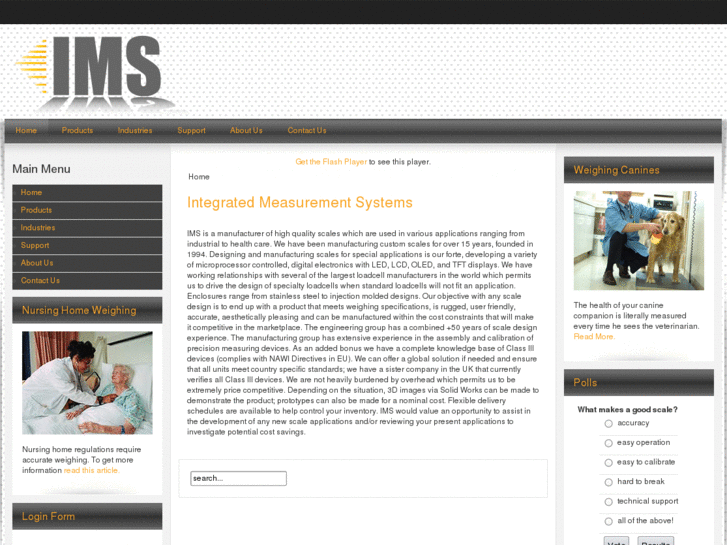Open Contact Us in the top navigation bar

pos(307,131)
